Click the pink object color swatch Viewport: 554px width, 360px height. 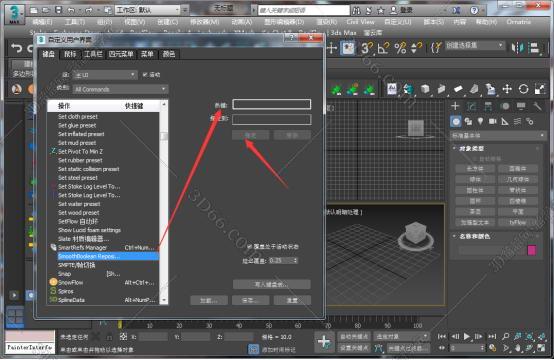point(532,250)
